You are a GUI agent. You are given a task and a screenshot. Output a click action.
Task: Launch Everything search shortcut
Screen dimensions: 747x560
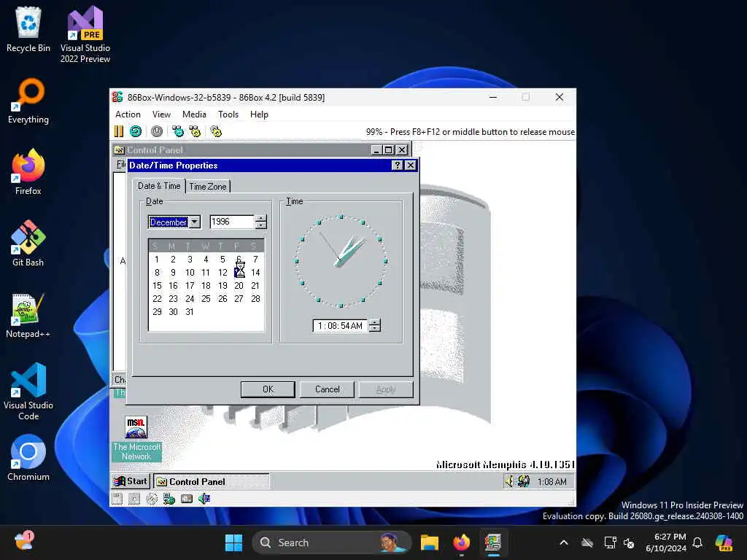[28, 101]
